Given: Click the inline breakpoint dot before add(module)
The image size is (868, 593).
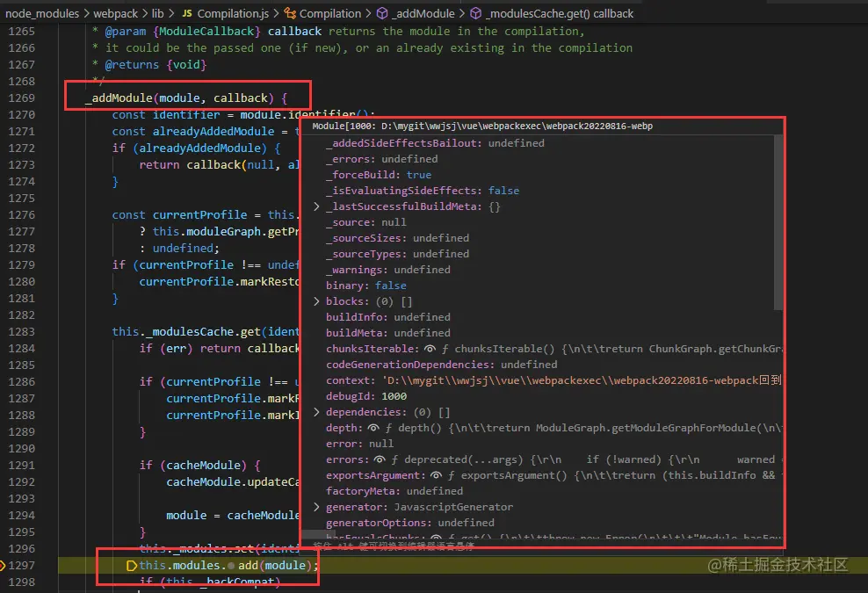Looking at the screenshot, I should pos(231,566).
